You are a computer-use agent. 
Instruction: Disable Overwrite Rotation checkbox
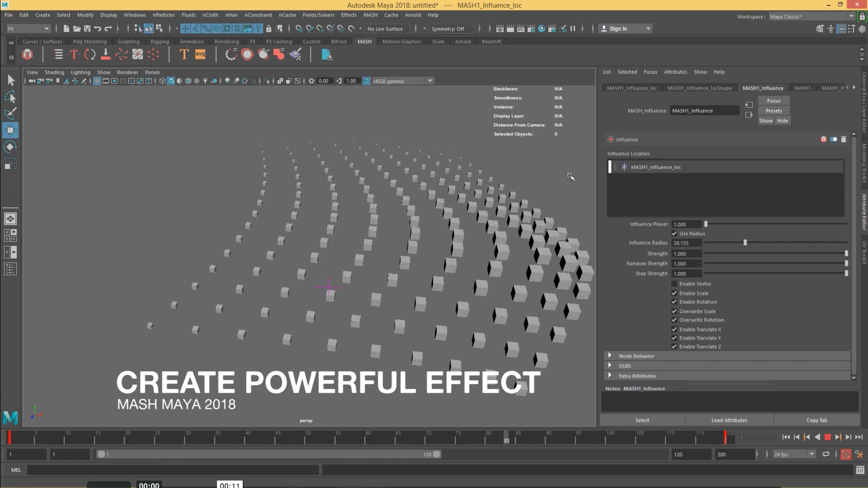[674, 320]
